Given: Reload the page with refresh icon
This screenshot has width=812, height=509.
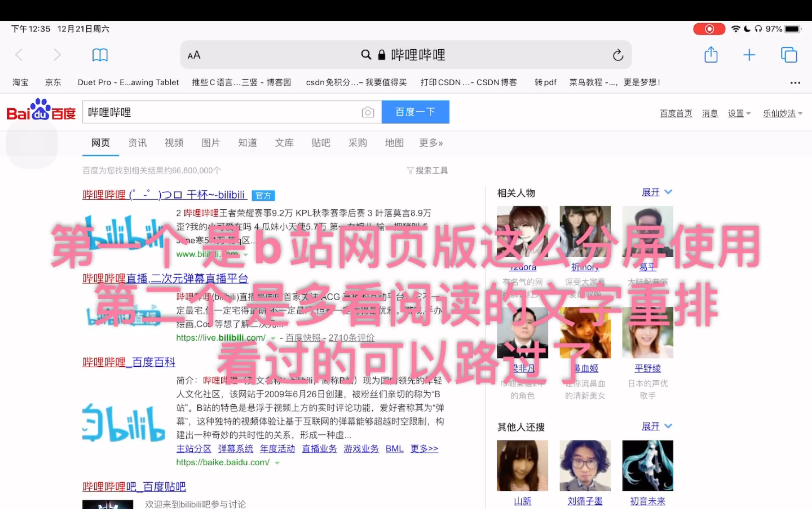Looking at the screenshot, I should coord(618,55).
